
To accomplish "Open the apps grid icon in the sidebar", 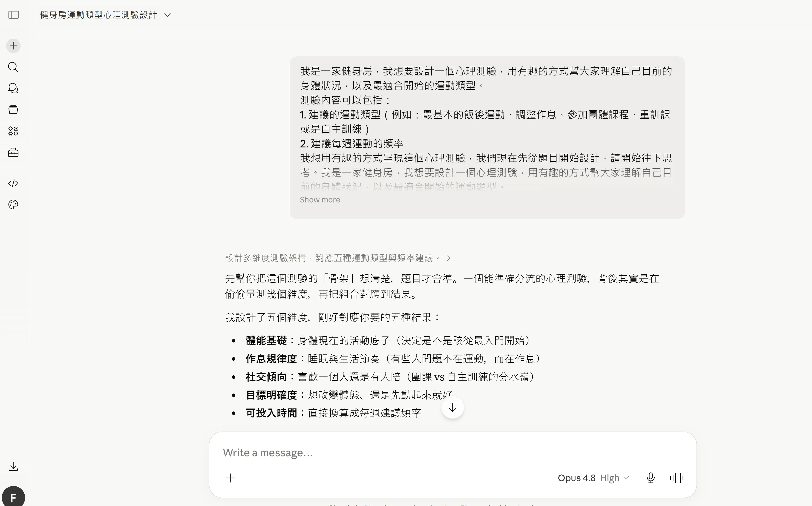I will pyautogui.click(x=13, y=131).
